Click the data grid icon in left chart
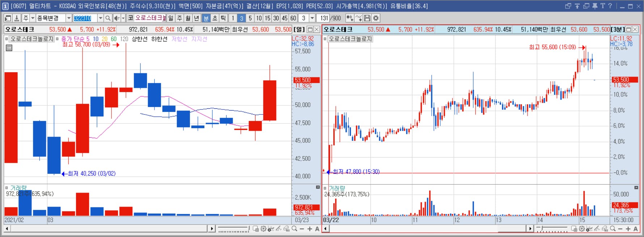 [x=9, y=48]
